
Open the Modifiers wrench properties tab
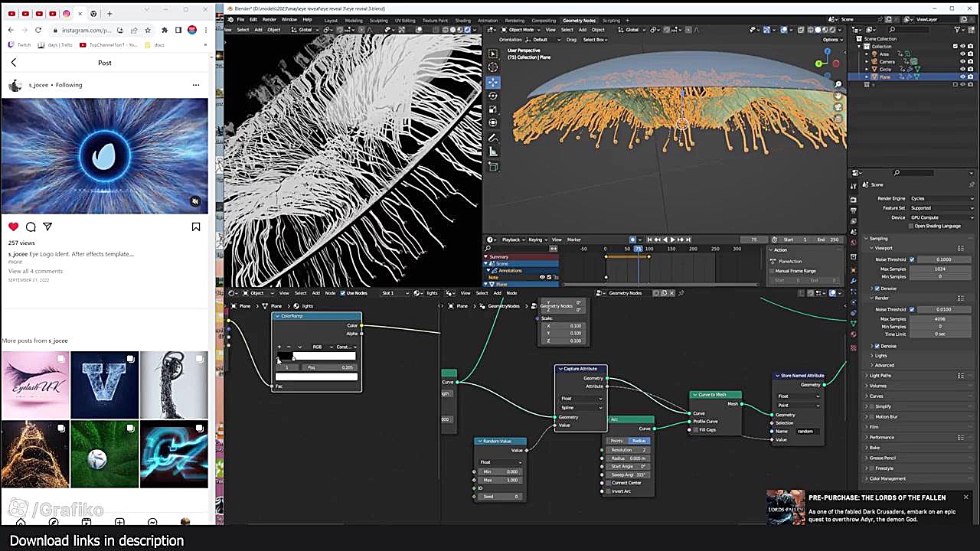click(854, 279)
